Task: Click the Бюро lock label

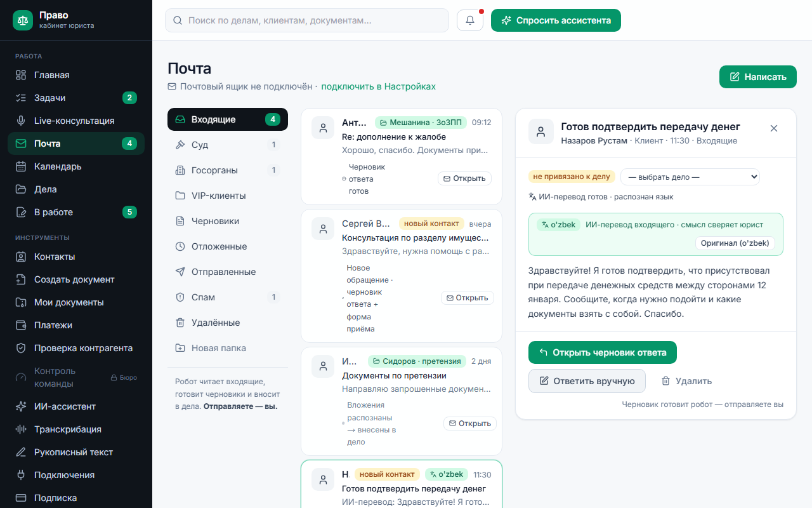Action: [124, 377]
